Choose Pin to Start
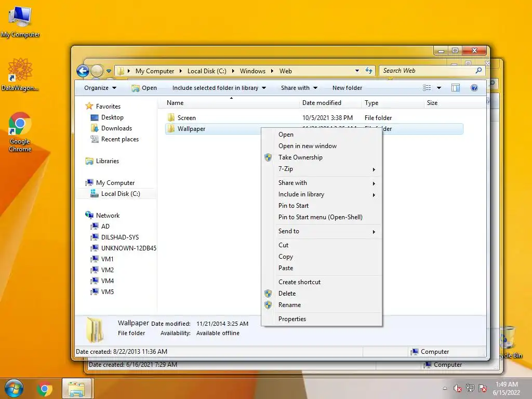Image resolution: width=532 pixels, height=399 pixels. (322, 206)
